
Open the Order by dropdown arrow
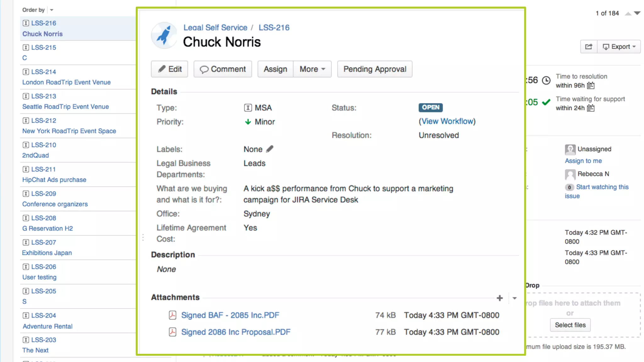(x=52, y=10)
